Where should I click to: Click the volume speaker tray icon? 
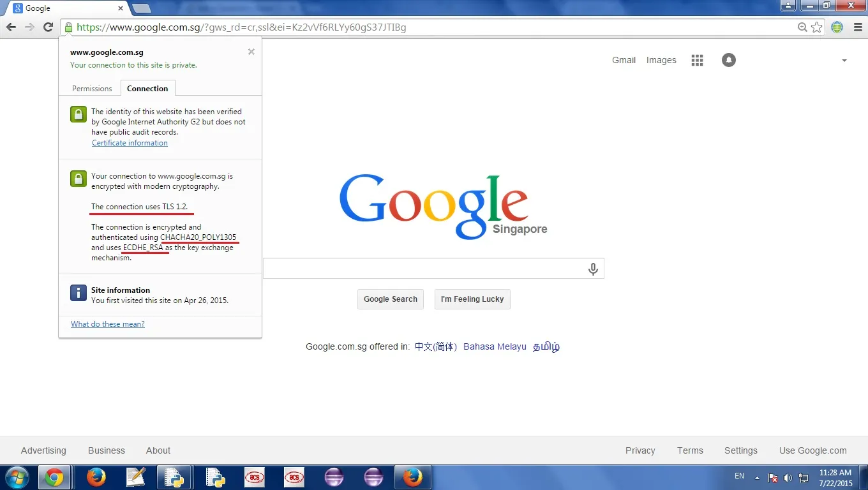click(x=788, y=477)
